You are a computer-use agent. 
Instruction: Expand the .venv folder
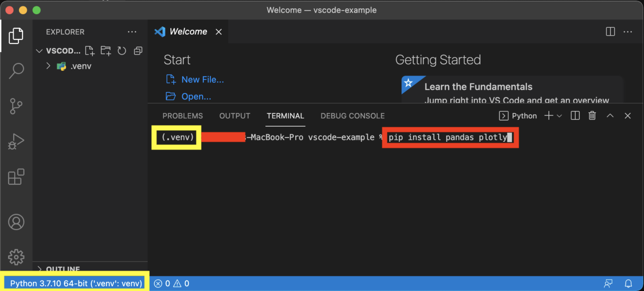point(47,66)
